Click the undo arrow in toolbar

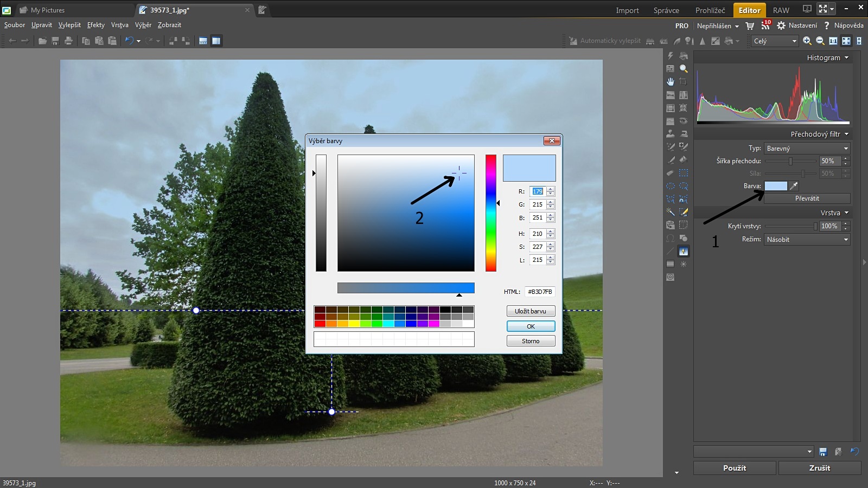tap(129, 41)
